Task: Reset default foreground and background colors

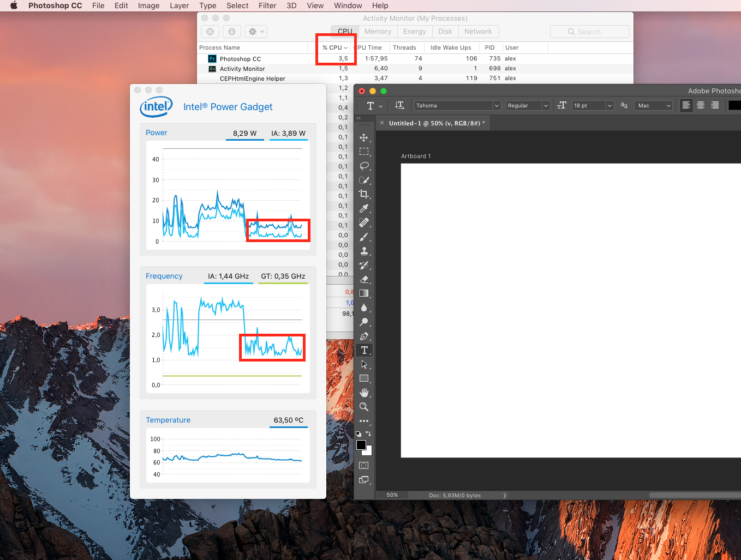Action: point(358,434)
